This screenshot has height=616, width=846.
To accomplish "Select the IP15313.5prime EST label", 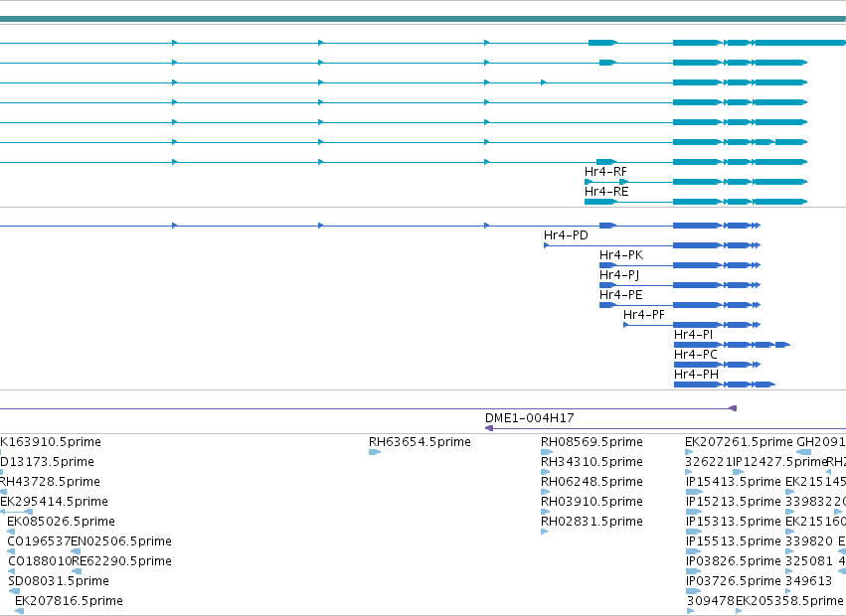I will click(x=734, y=522).
